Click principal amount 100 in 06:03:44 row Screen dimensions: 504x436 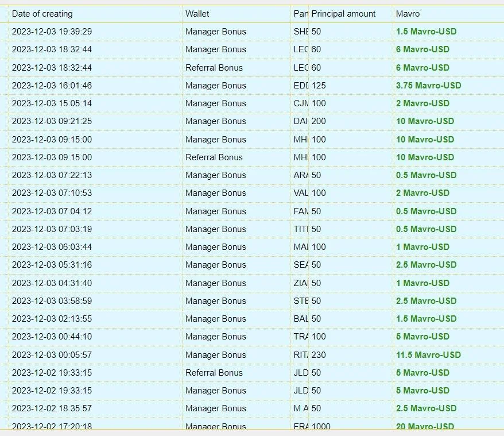point(319,247)
